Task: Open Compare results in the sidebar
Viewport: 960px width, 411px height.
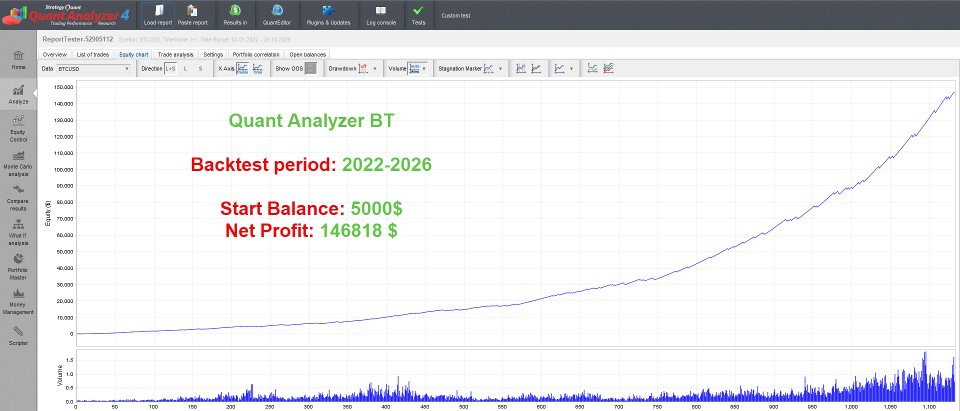Action: pyautogui.click(x=18, y=197)
